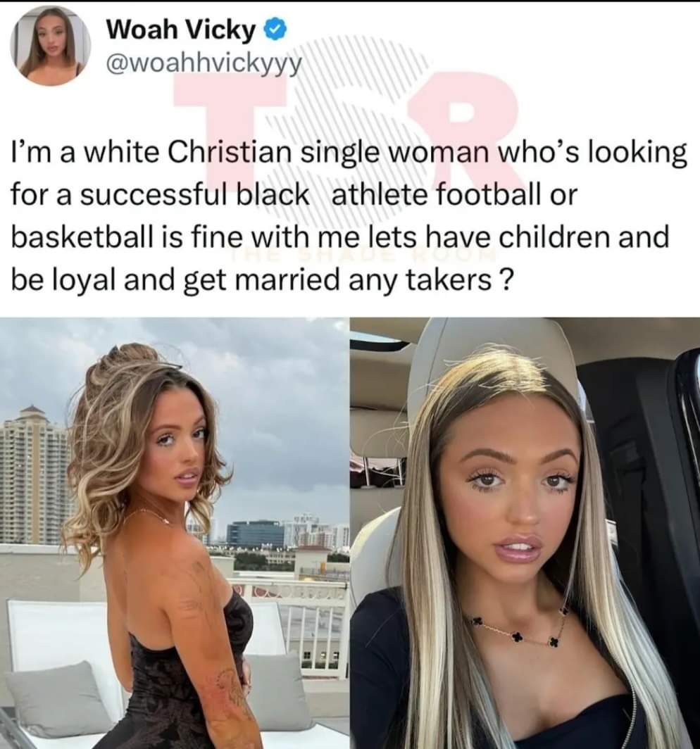Open the right car selfie photo

525,533
